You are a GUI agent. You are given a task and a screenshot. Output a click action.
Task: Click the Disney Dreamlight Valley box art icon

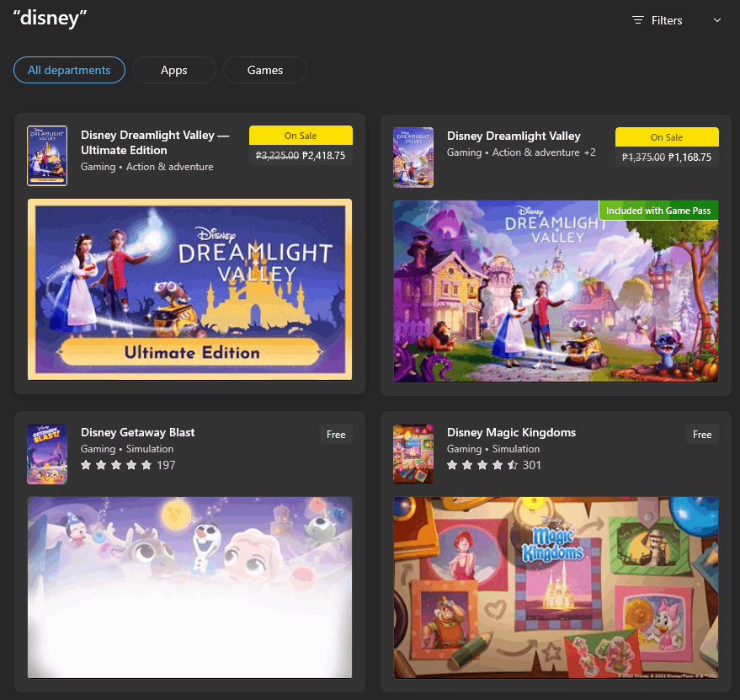click(x=413, y=157)
